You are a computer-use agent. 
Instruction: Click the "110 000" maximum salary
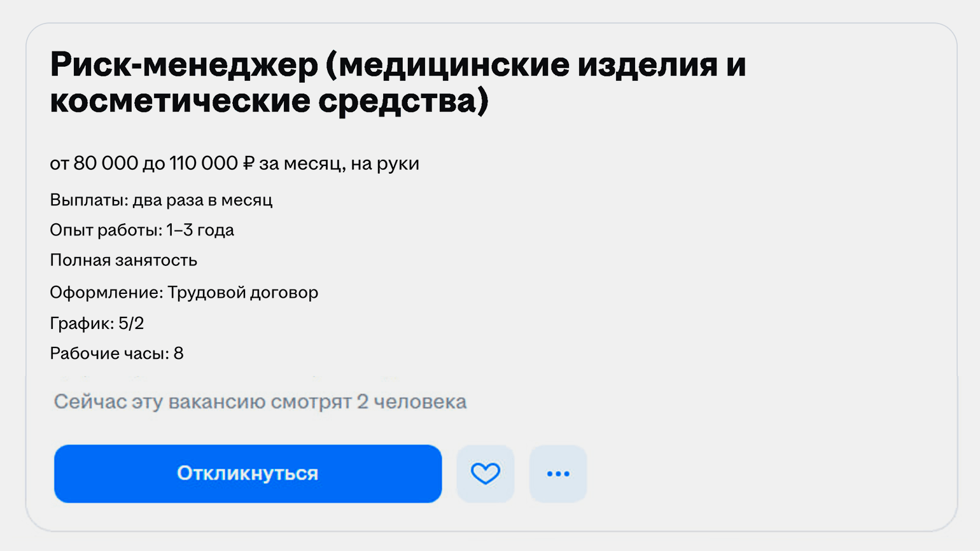[204, 164]
